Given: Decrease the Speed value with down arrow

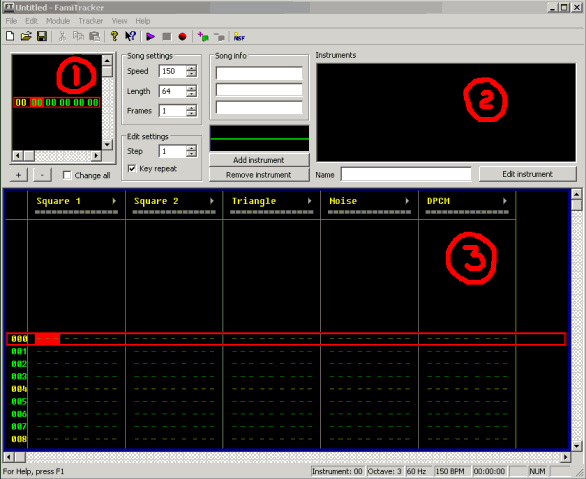Looking at the screenshot, I should 191,74.
